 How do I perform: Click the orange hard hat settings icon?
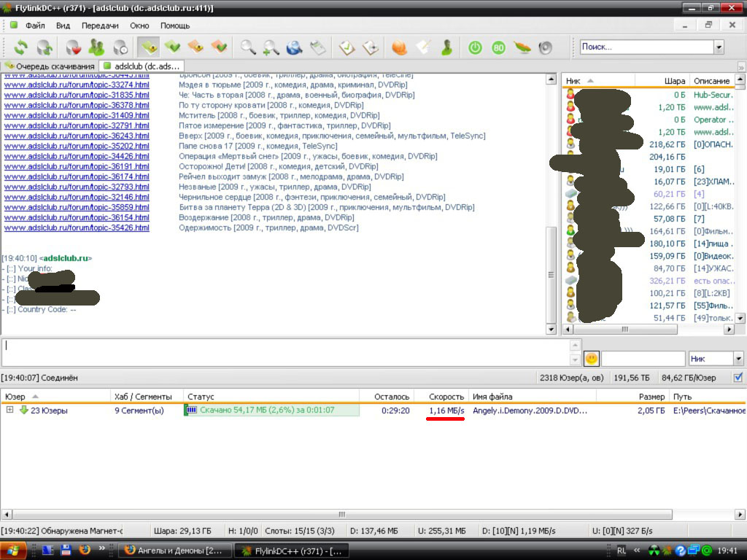click(399, 47)
